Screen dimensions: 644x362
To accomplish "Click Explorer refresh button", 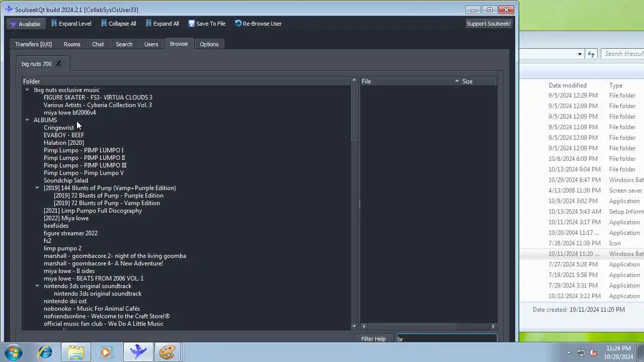I will [591, 54].
